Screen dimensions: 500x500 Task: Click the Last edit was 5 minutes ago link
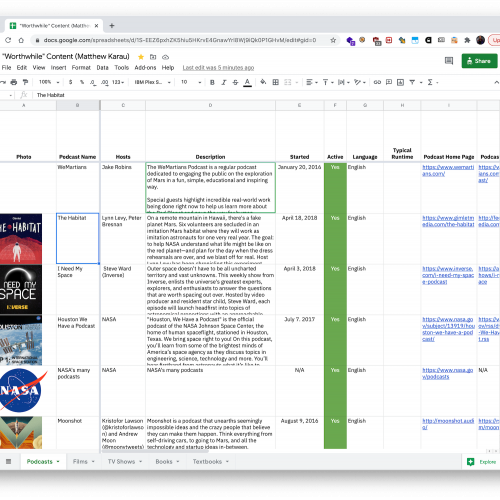tap(218, 68)
